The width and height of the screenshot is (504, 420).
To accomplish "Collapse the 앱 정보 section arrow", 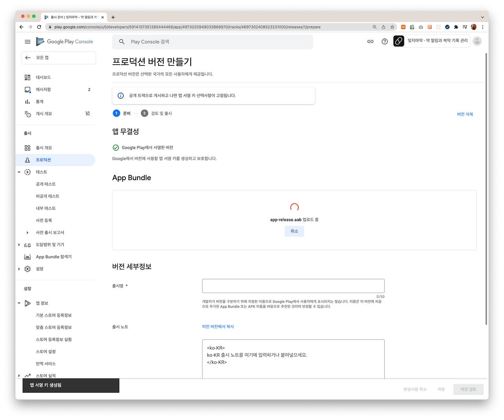I will point(19,303).
